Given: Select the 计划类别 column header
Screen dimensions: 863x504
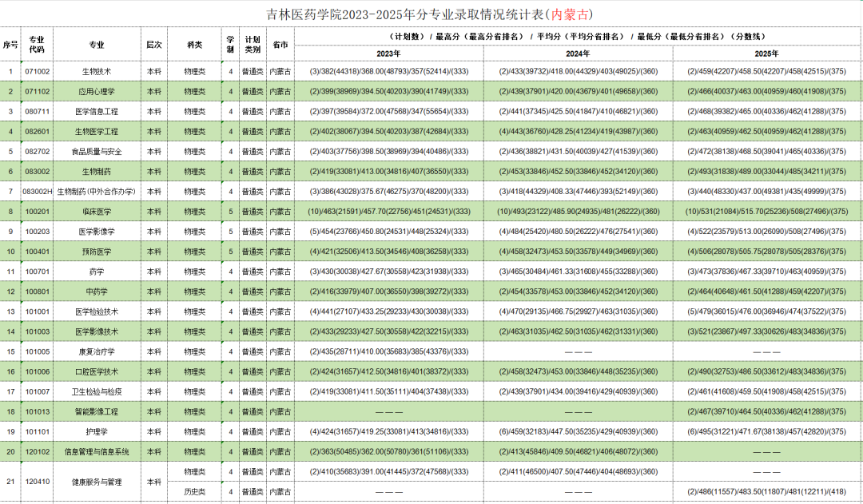Looking at the screenshot, I should pos(253,44).
